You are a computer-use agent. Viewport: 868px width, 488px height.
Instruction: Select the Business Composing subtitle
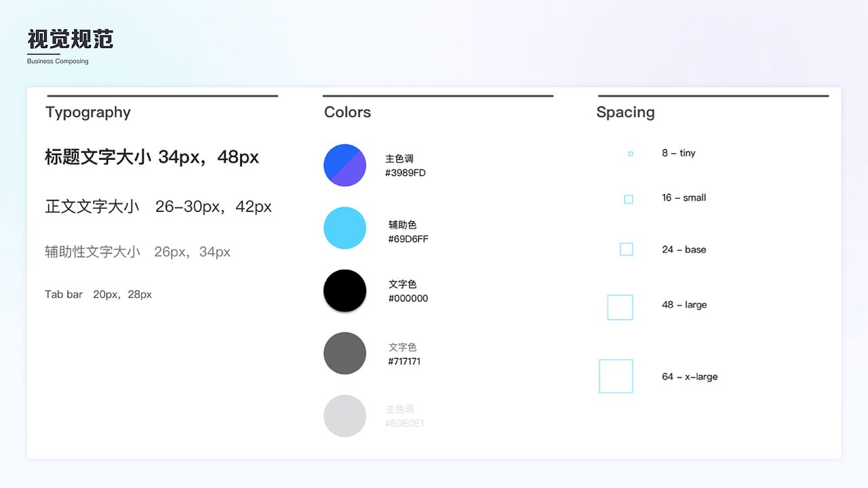coord(58,62)
